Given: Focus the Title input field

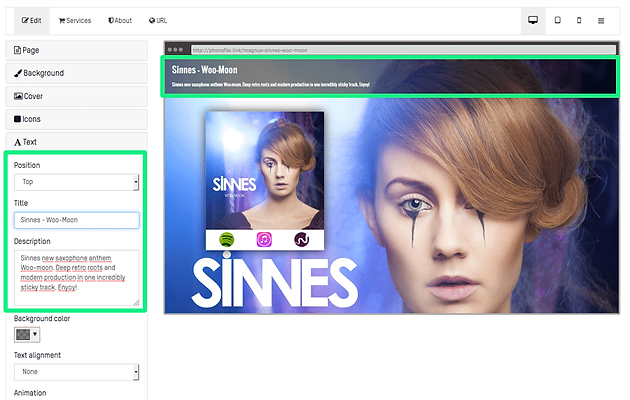Looking at the screenshot, I should click(76, 220).
